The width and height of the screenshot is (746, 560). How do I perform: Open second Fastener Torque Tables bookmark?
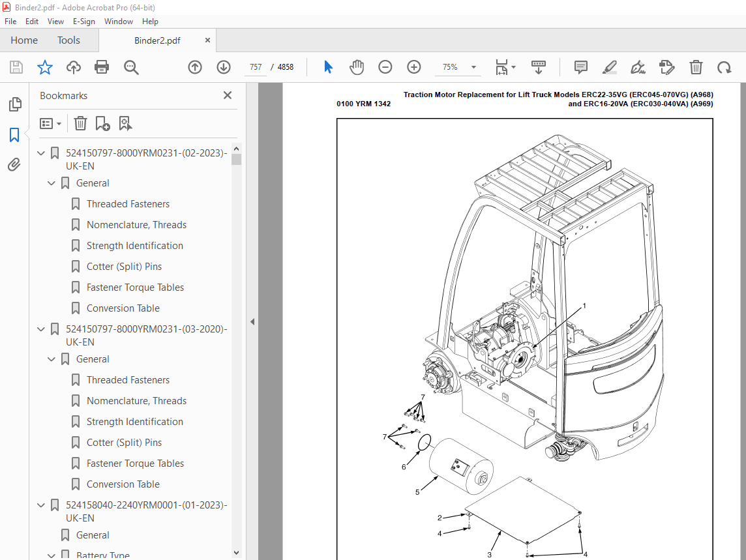click(x=135, y=464)
